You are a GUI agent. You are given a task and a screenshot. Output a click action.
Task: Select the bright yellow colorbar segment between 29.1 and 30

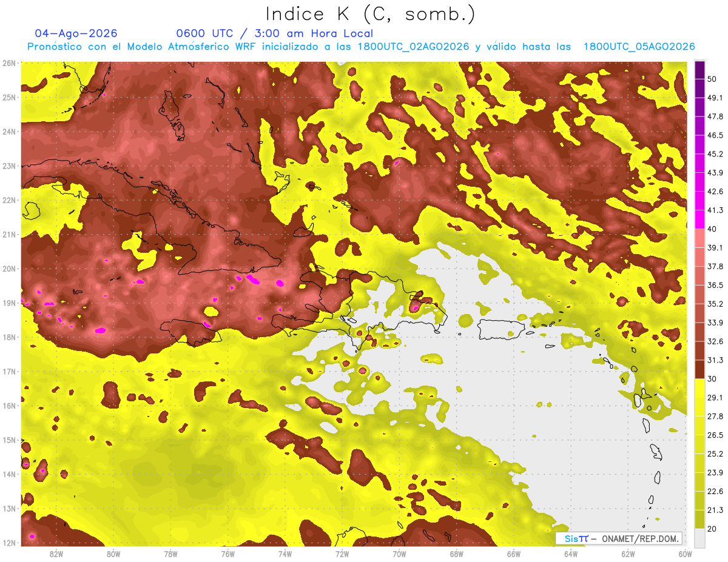(700, 388)
